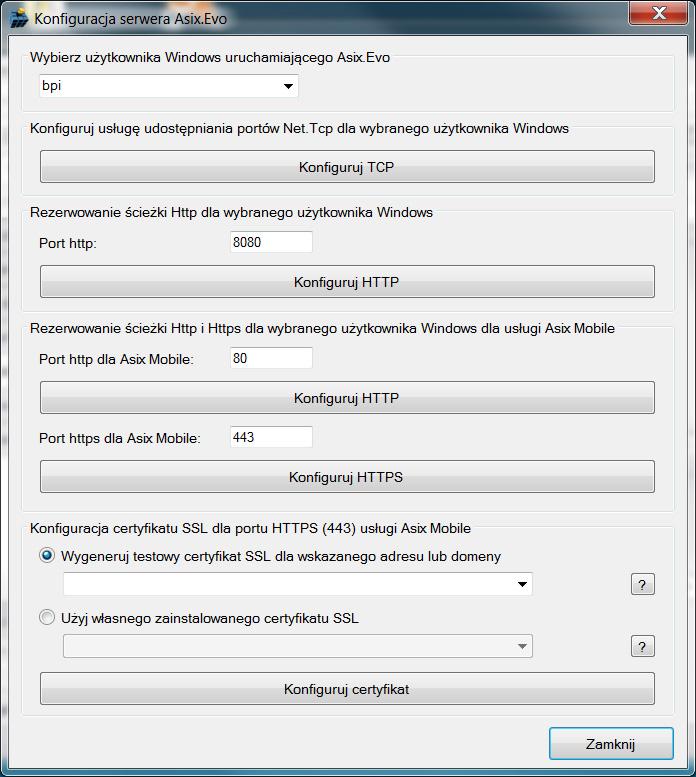Open help for own installed certificate
The height and width of the screenshot is (777, 696).
pos(643,646)
